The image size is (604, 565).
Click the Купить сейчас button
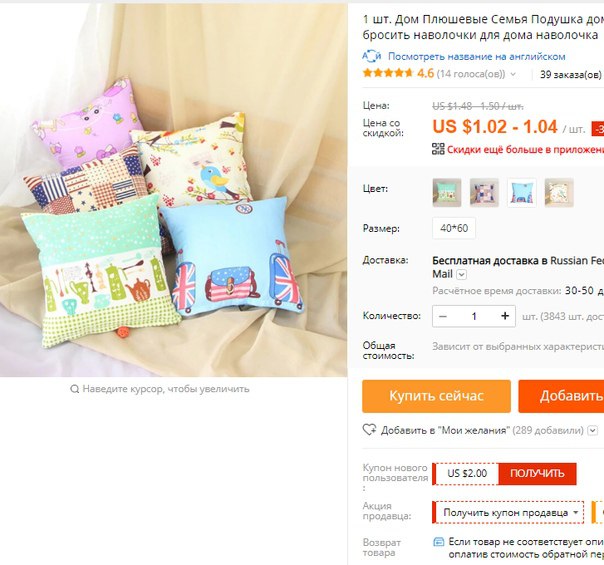coord(436,396)
